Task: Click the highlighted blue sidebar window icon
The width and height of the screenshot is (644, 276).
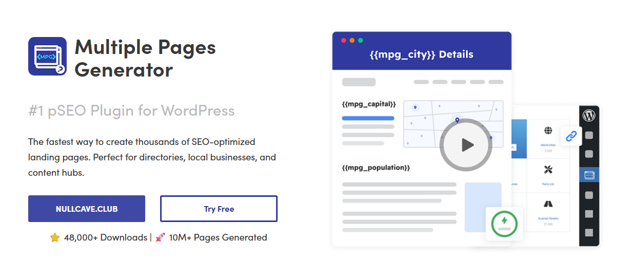Action: [x=589, y=175]
